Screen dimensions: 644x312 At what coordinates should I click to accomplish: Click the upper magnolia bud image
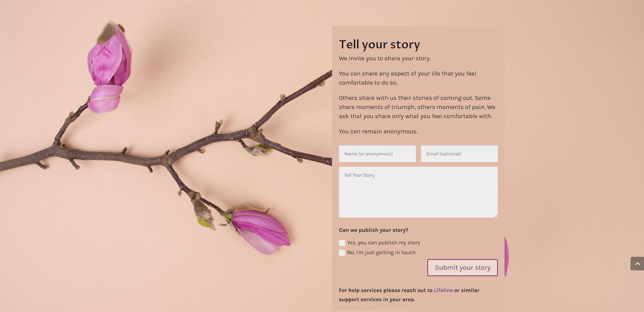coord(109,68)
